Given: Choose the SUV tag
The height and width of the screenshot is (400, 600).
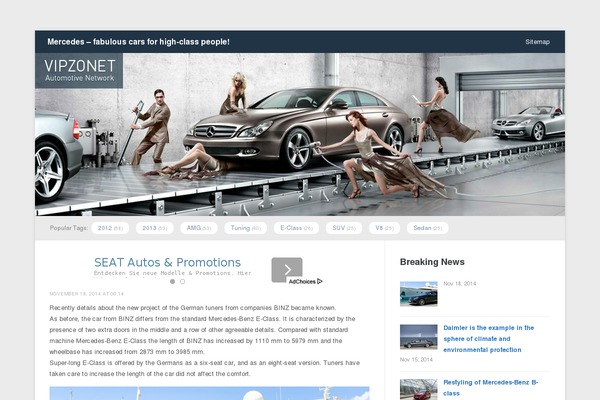Looking at the screenshot, I should [x=344, y=228].
